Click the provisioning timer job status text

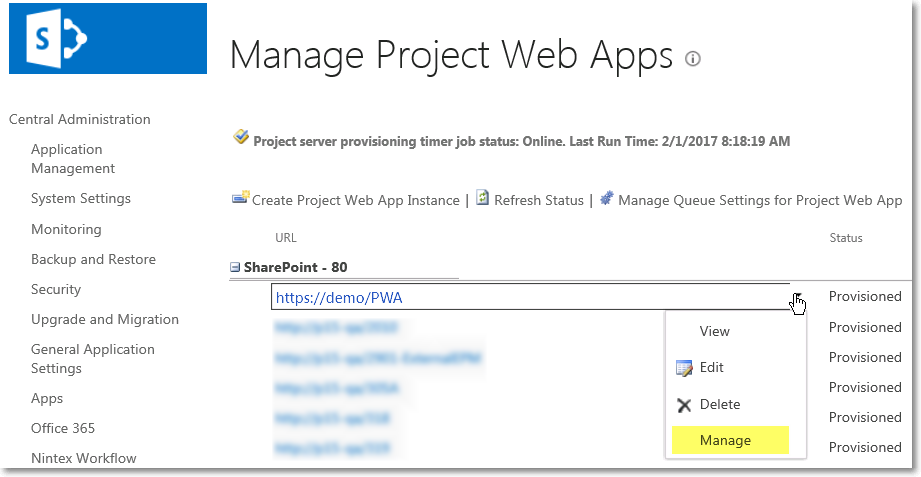(x=522, y=141)
